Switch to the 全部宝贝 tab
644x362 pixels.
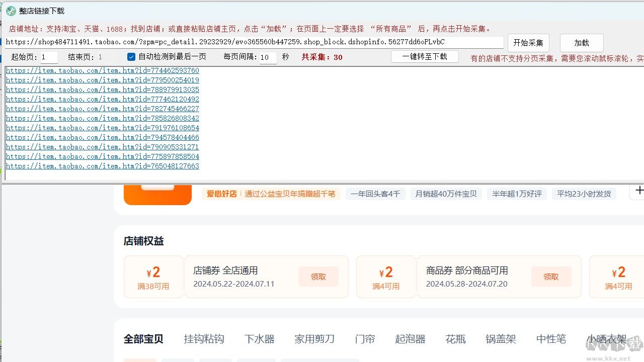[x=143, y=339]
